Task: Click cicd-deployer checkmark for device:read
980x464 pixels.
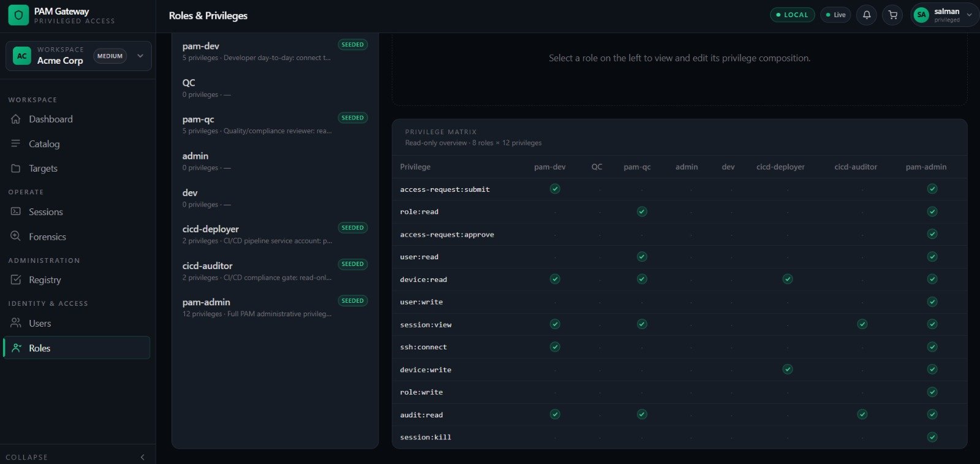Action: pyautogui.click(x=788, y=279)
